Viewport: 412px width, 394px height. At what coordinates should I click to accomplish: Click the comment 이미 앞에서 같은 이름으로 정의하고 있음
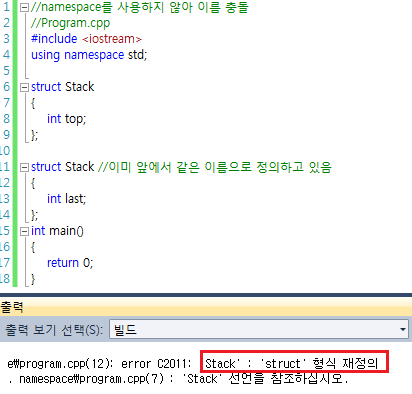tap(215, 167)
